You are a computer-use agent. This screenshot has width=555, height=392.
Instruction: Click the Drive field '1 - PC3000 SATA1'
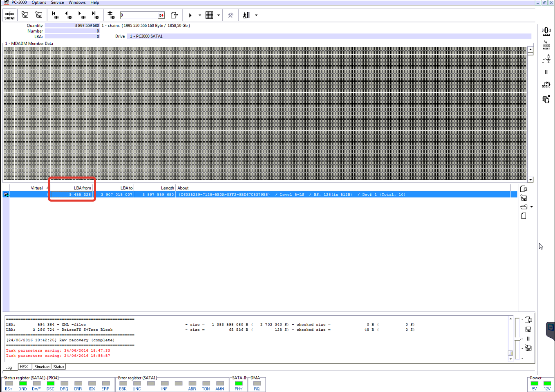[329, 36]
